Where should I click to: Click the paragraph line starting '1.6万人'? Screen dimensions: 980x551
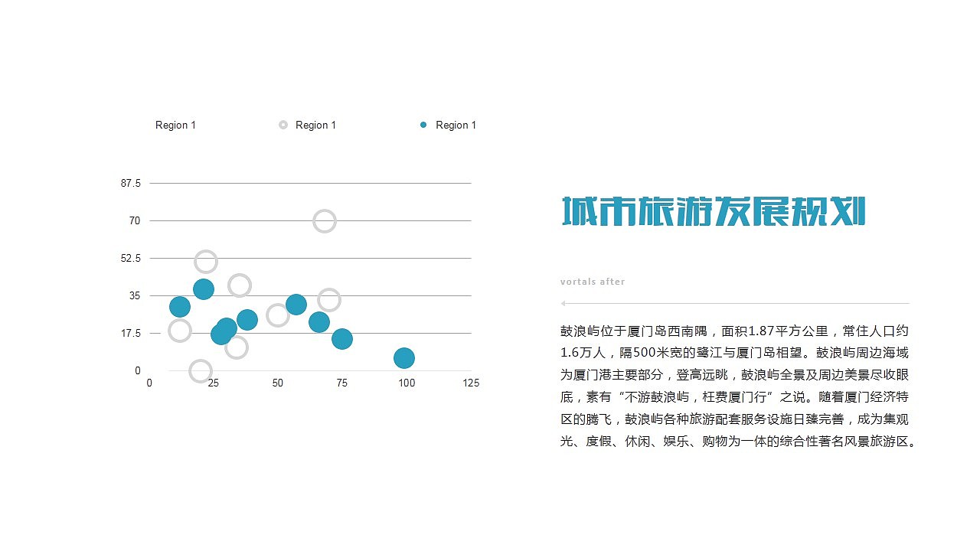735,354
